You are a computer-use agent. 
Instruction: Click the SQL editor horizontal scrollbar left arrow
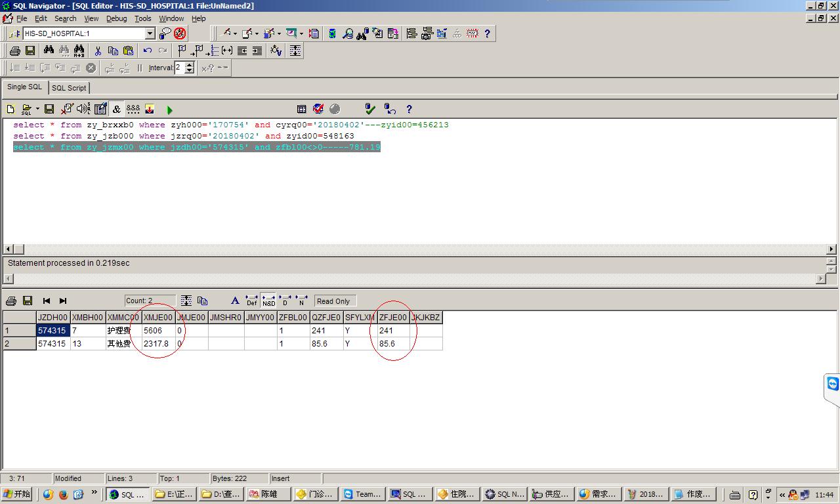click(x=9, y=249)
